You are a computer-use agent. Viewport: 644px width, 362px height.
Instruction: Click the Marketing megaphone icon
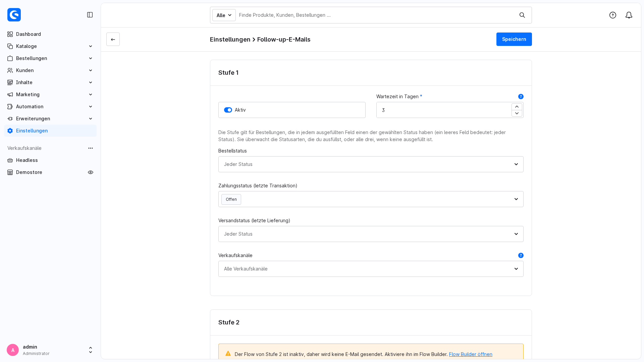10,95
